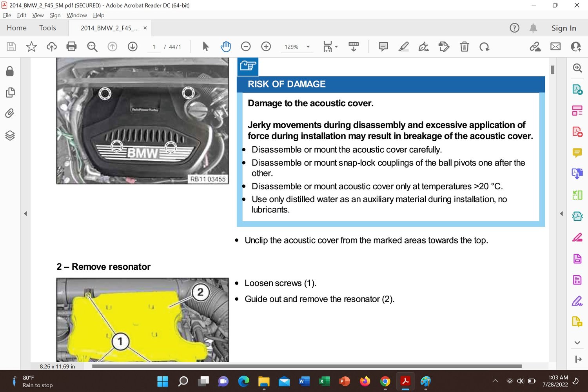Open volume control in system tray
The image size is (588, 392).
click(521, 381)
